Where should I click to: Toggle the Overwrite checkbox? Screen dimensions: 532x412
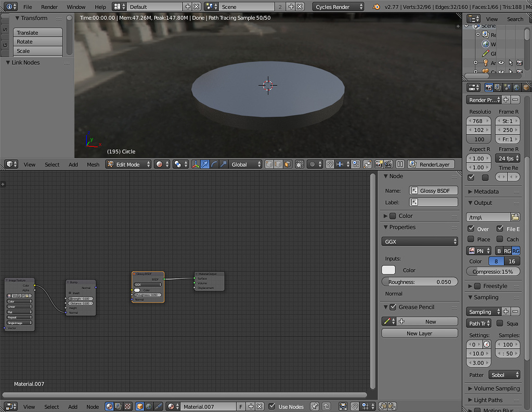(x=471, y=229)
